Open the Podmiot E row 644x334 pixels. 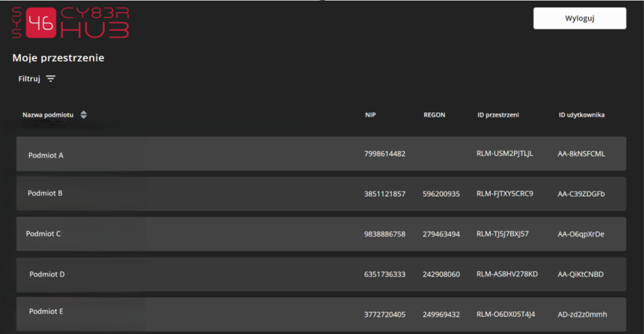(x=321, y=314)
